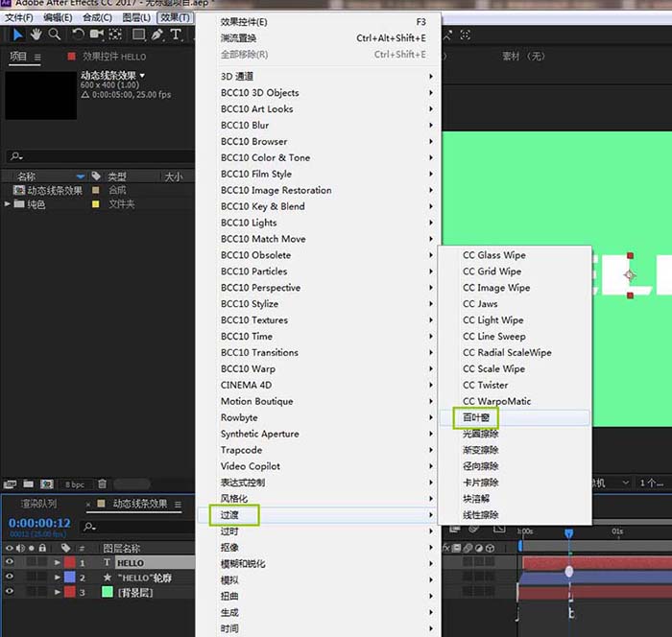Expand the "HELLO"轮廓 layer triangle
672x637 pixels.
57,578
